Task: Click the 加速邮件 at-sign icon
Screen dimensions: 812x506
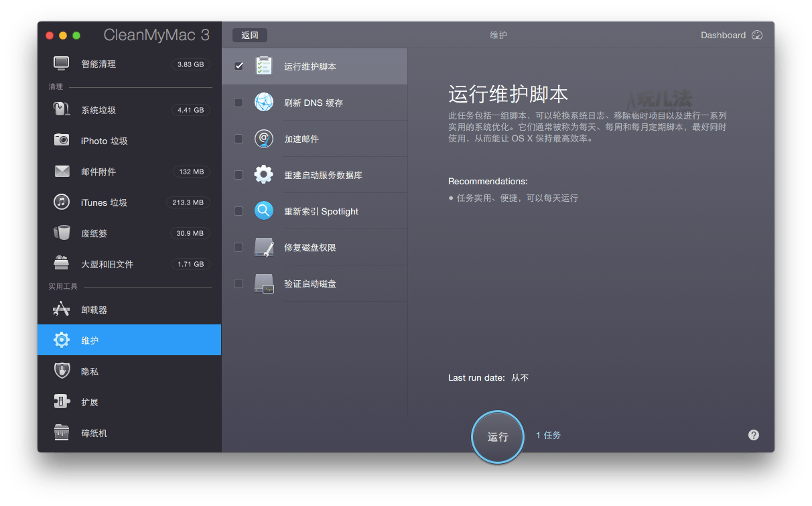Action: (x=264, y=139)
